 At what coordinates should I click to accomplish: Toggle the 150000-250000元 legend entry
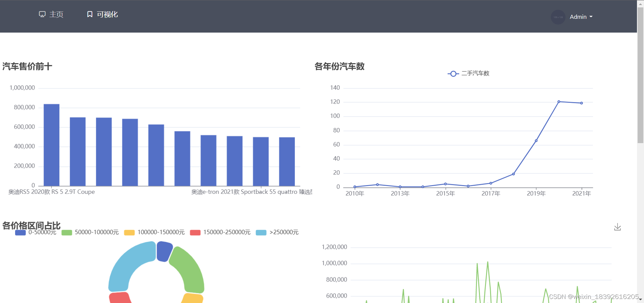220,232
